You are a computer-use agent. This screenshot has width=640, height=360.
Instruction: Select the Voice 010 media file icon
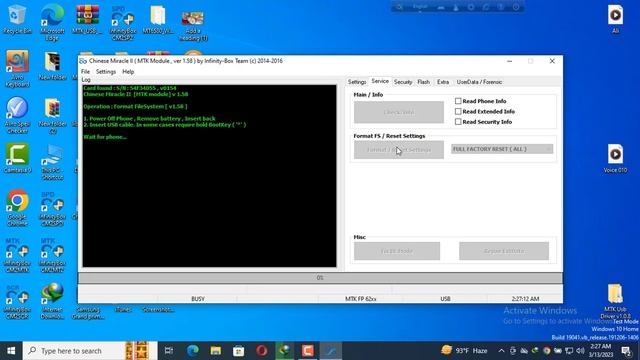click(615, 158)
